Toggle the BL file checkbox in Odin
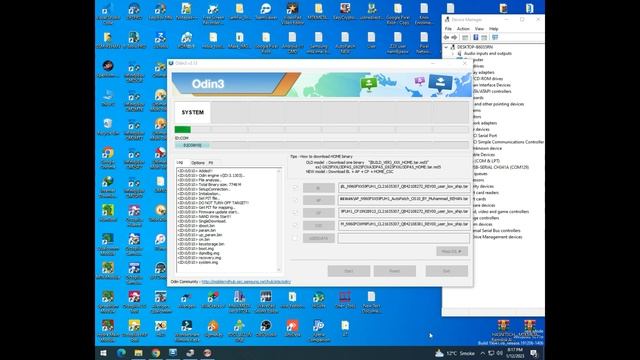Image resolution: width=640 pixels, height=360 pixels. (295, 188)
